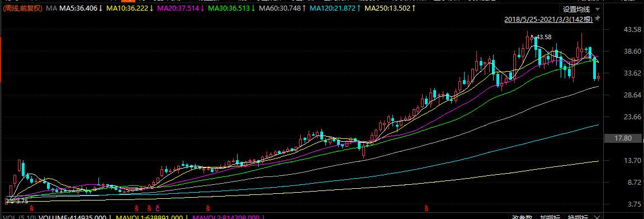Click the 加指标 button
Viewport: 644px width, 219px height.
click(x=550, y=217)
